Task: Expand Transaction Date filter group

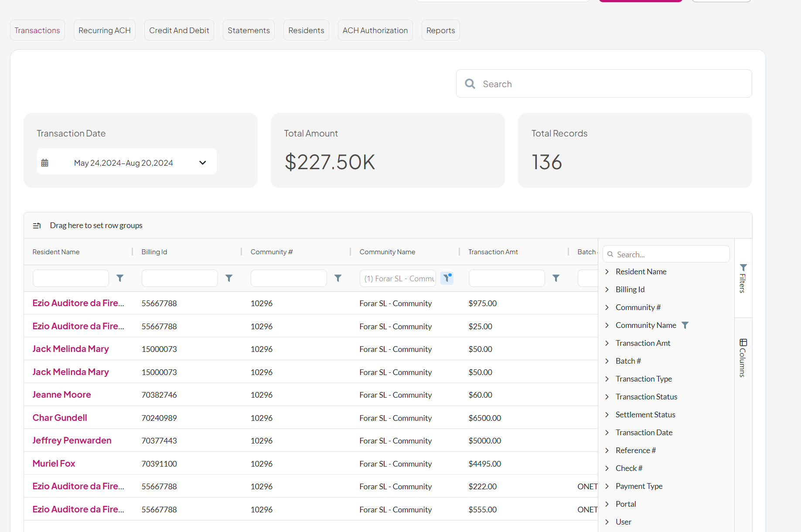Action: point(607,433)
